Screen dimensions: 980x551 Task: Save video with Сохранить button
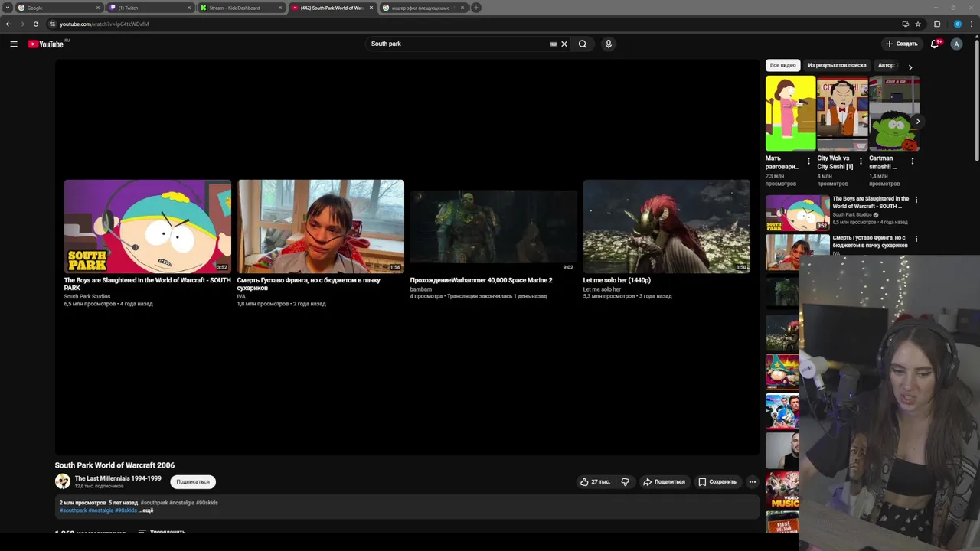tap(717, 481)
